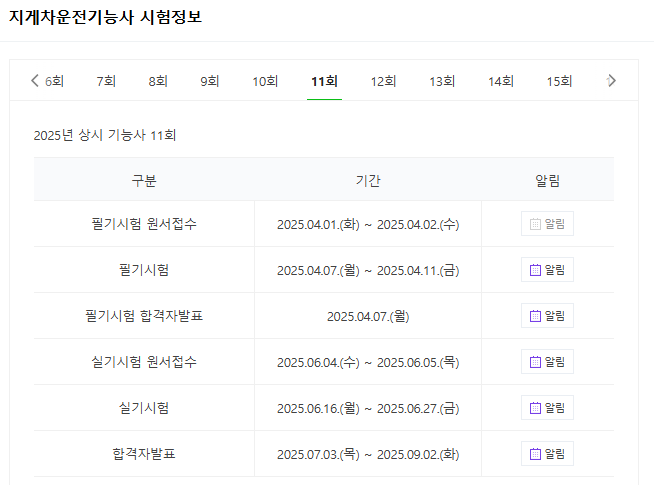
Task: Switch to the 8회 tab
Action: pos(158,81)
